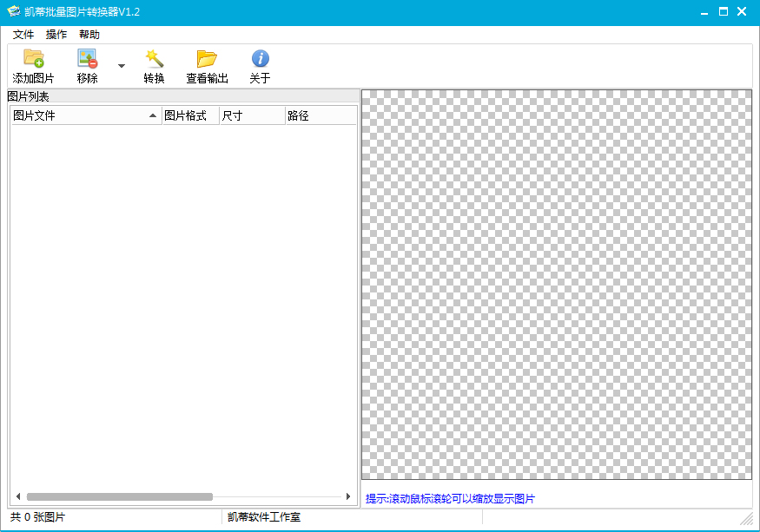Click the list's right scroll arrow

point(348,496)
